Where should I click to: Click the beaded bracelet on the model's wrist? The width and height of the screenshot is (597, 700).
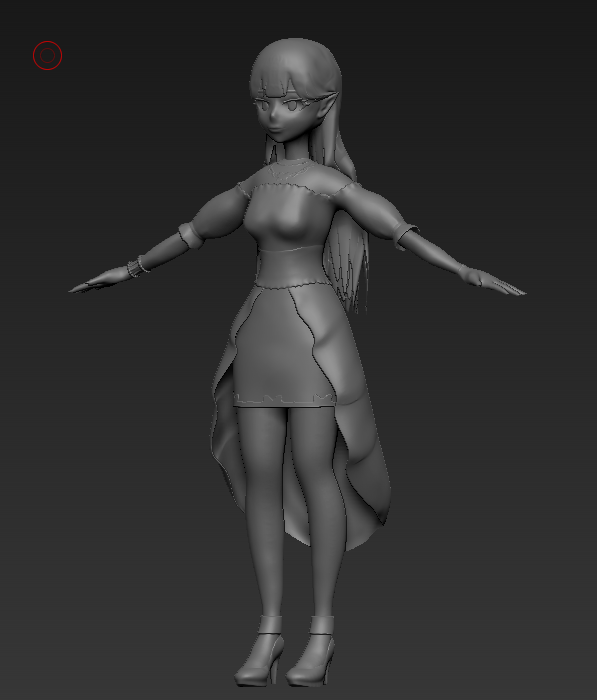(137, 266)
